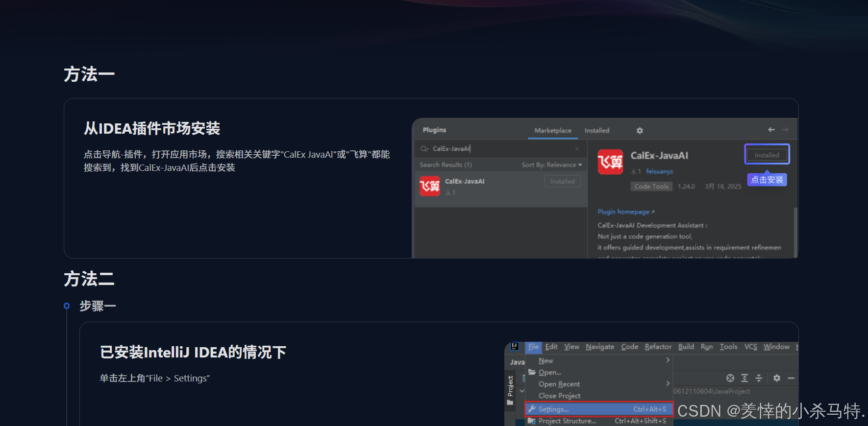Click the "方法一" heading
The height and width of the screenshot is (426, 868).
pos(89,74)
